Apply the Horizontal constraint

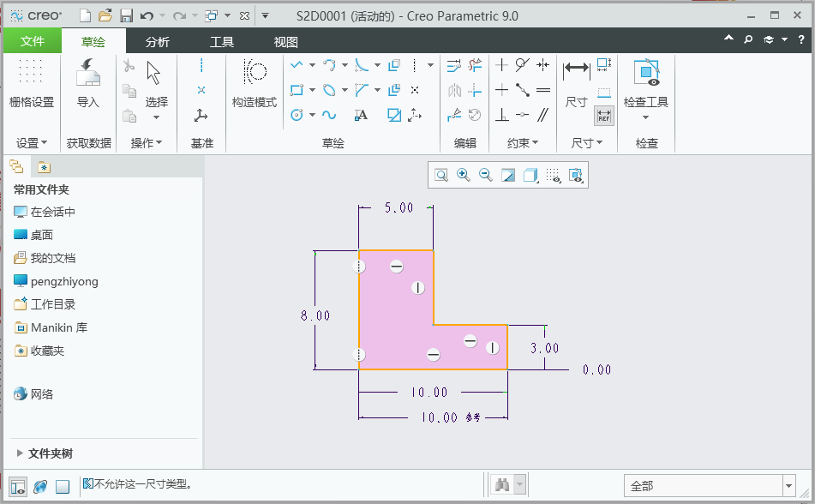(501, 90)
